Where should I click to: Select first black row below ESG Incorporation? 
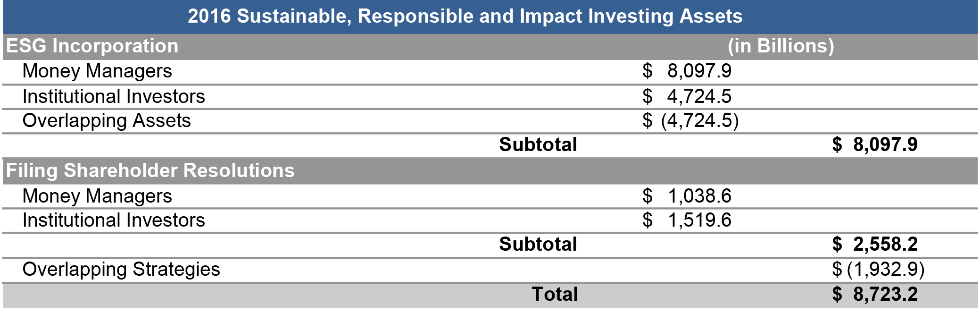click(x=490, y=72)
